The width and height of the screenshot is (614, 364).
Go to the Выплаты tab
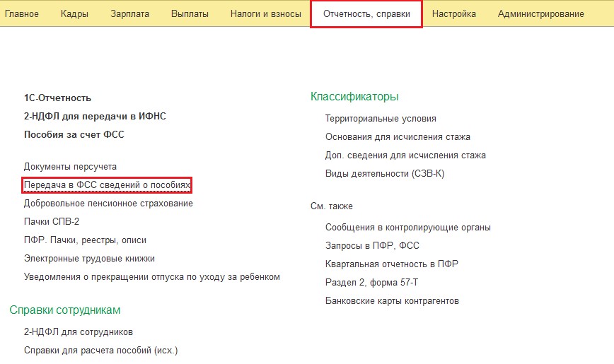[190, 14]
